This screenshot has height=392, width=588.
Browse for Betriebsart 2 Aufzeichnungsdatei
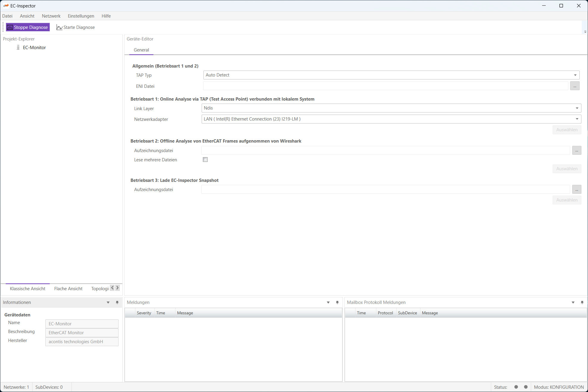(576, 151)
